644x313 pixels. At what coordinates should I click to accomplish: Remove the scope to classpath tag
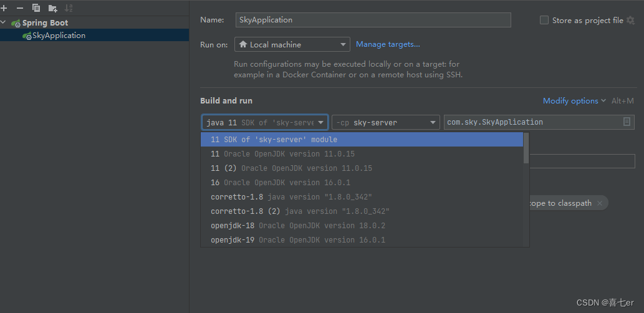[x=600, y=203]
